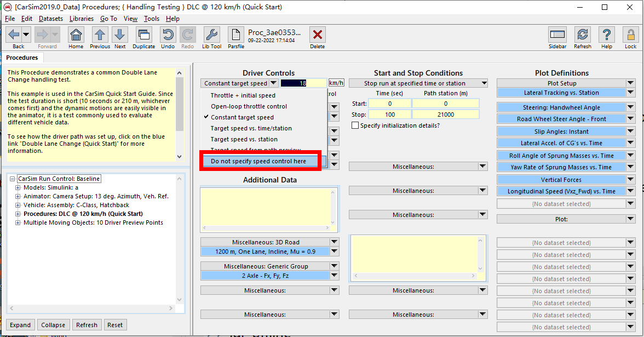This screenshot has width=644, height=337.
Task: Open the Libraries menu
Action: (81, 19)
